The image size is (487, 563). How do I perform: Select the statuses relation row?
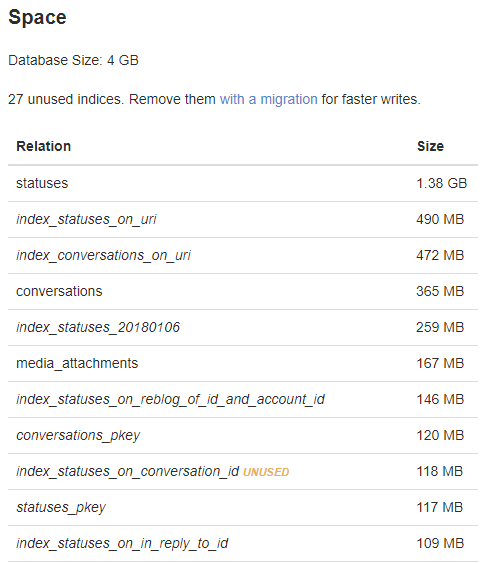[x=243, y=183]
